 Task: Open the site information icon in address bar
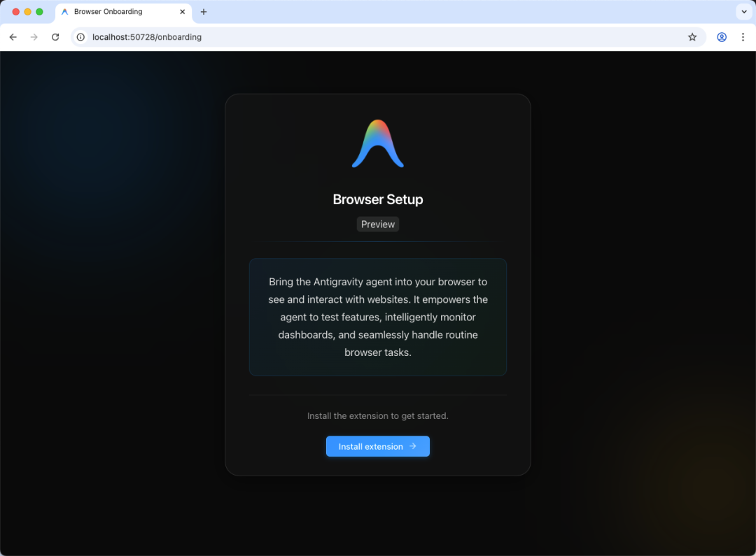80,37
